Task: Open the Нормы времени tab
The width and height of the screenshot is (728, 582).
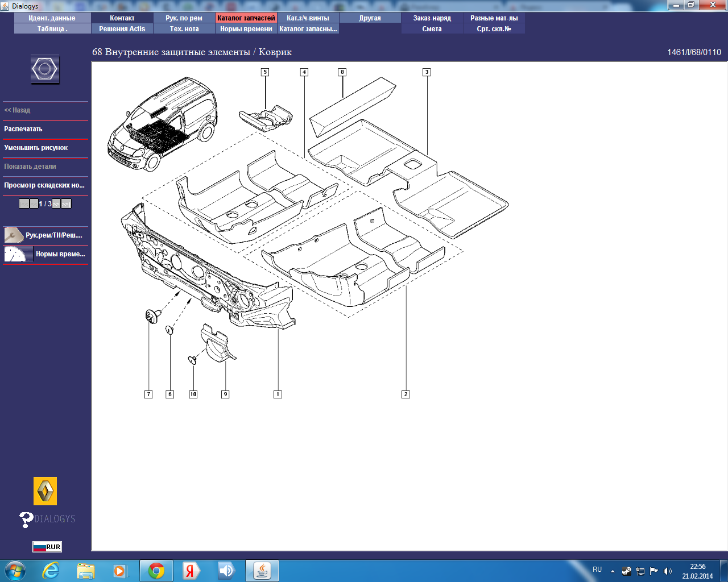Action: (246, 29)
